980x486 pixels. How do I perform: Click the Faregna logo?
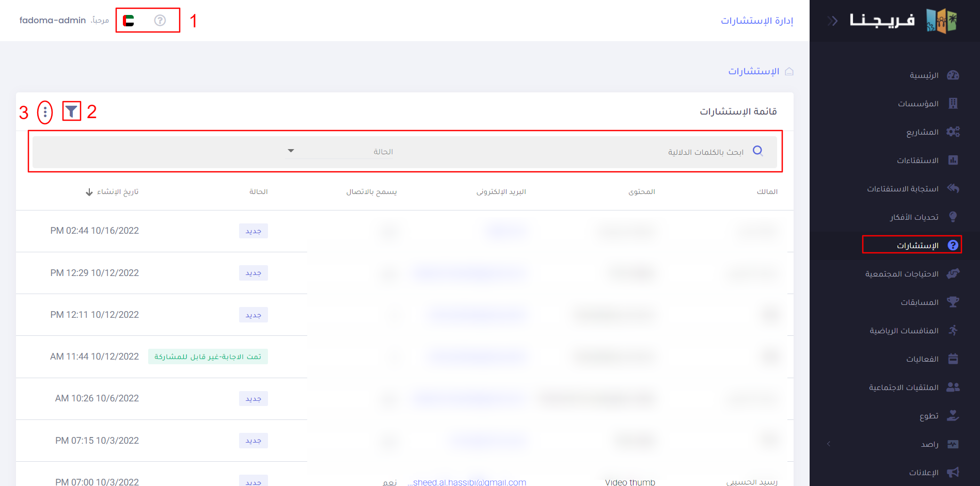(x=904, y=21)
